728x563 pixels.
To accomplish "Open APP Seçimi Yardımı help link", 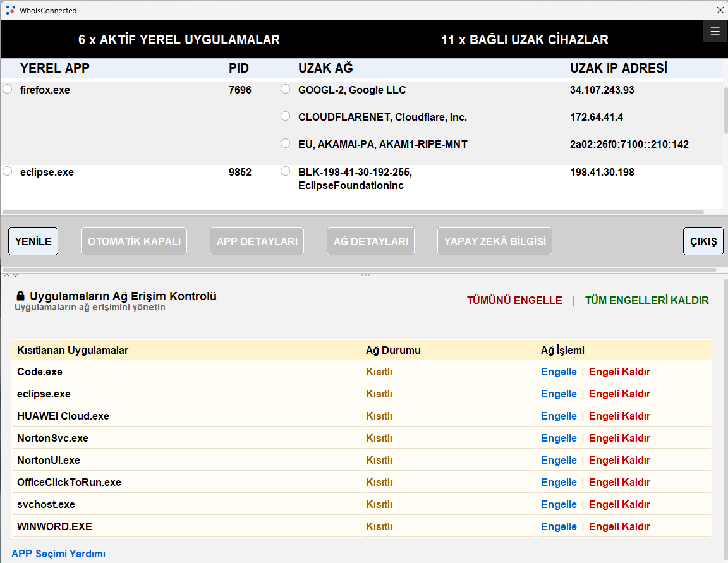I will 59,554.
